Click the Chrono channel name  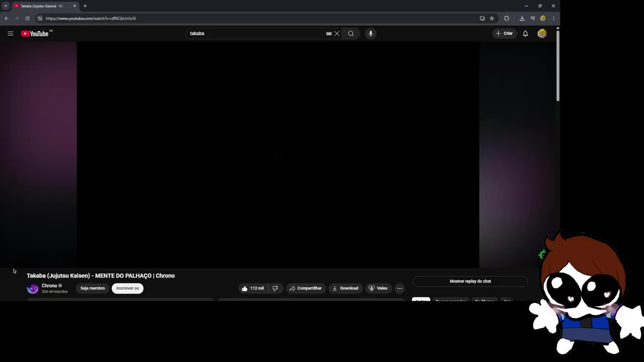pos(49,286)
